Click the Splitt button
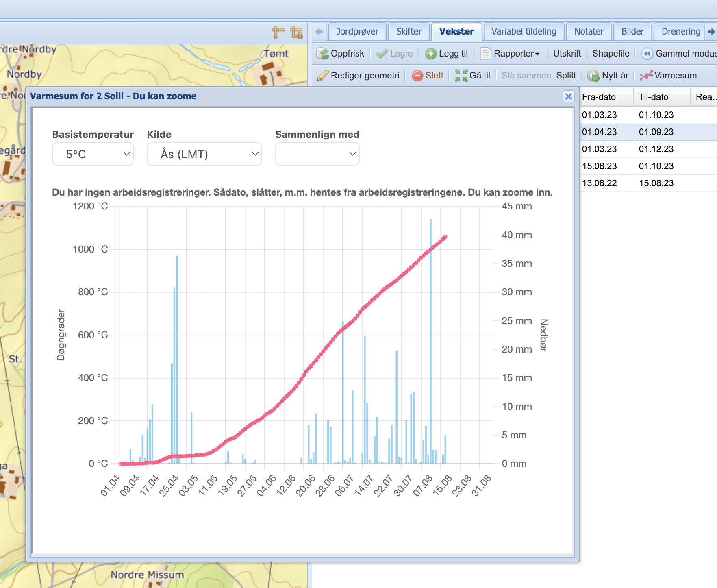This screenshot has height=588, width=717. [566, 76]
